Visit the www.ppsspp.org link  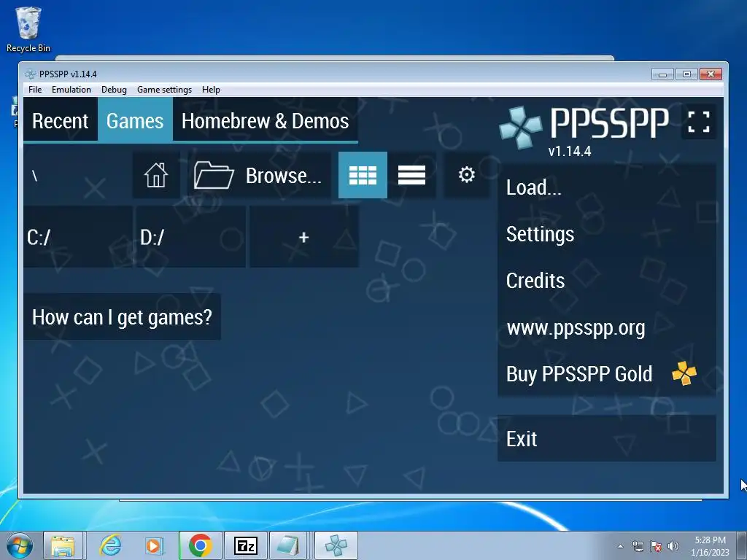pos(606,327)
